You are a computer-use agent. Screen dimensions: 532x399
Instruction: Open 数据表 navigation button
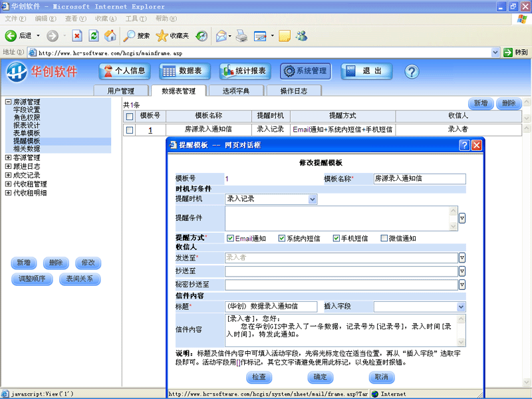(x=185, y=71)
